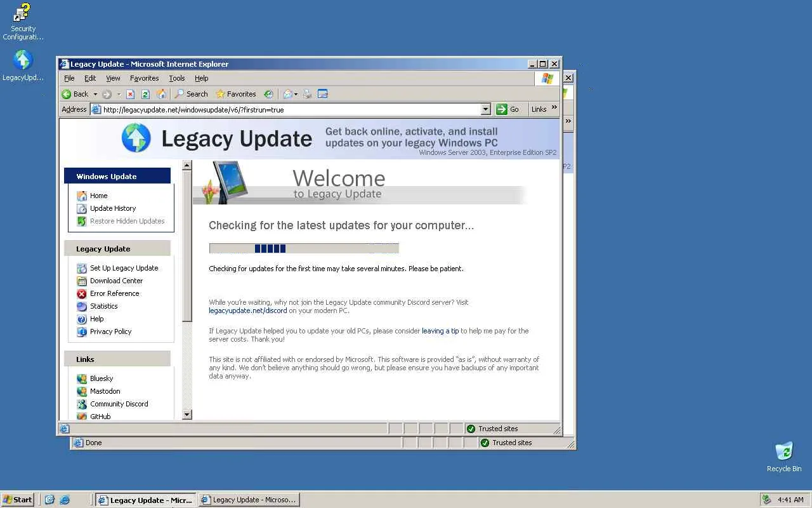
Task: Open the GitHub sidebar link
Action: pyautogui.click(x=100, y=417)
